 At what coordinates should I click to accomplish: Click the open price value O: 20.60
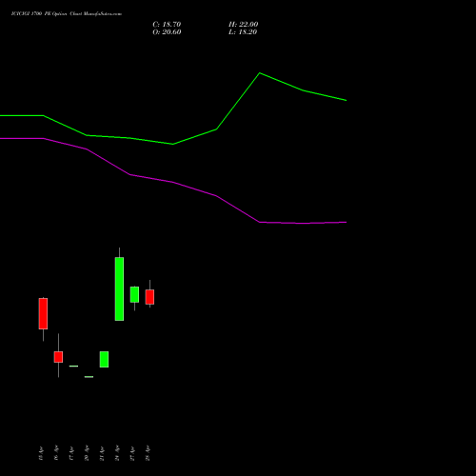tap(167, 32)
